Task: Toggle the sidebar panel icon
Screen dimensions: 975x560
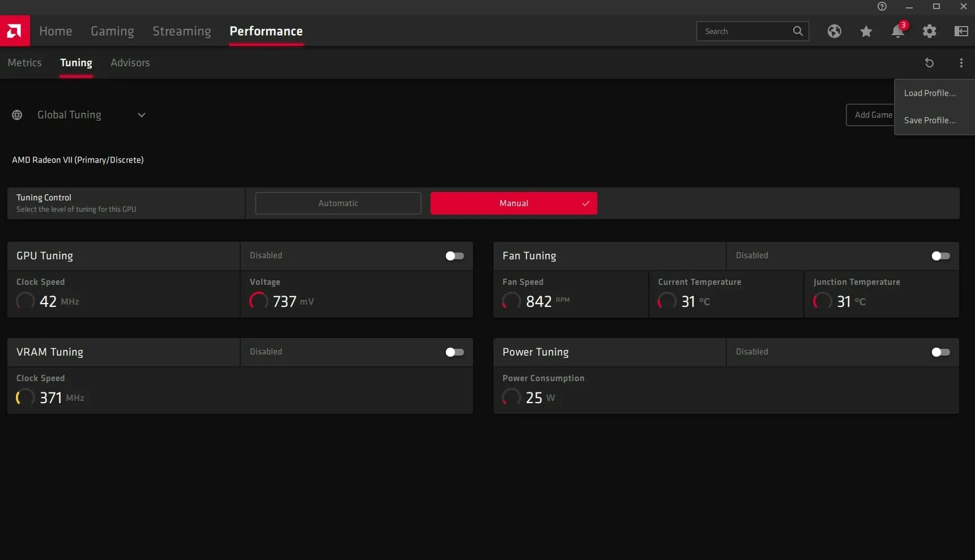Action: (x=961, y=31)
